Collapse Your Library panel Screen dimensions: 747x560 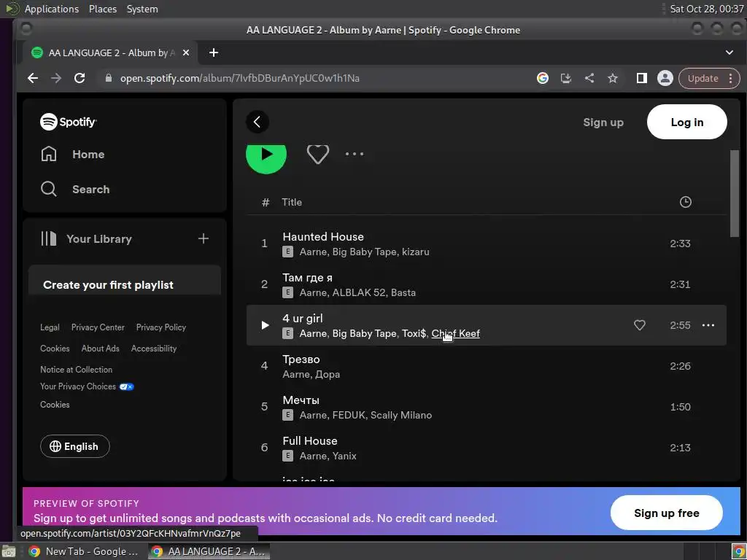tap(86, 238)
